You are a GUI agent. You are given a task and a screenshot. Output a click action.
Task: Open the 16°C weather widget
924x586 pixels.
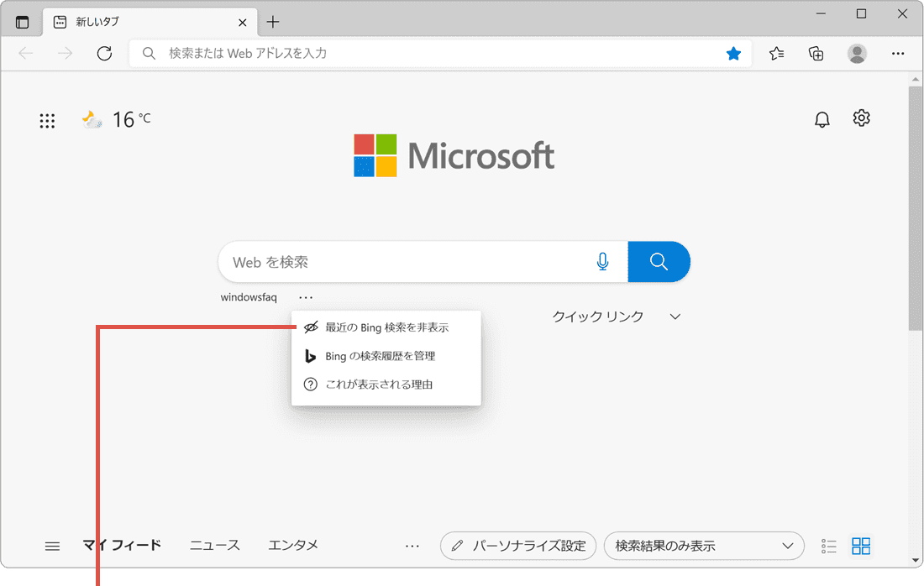pyautogui.click(x=117, y=119)
